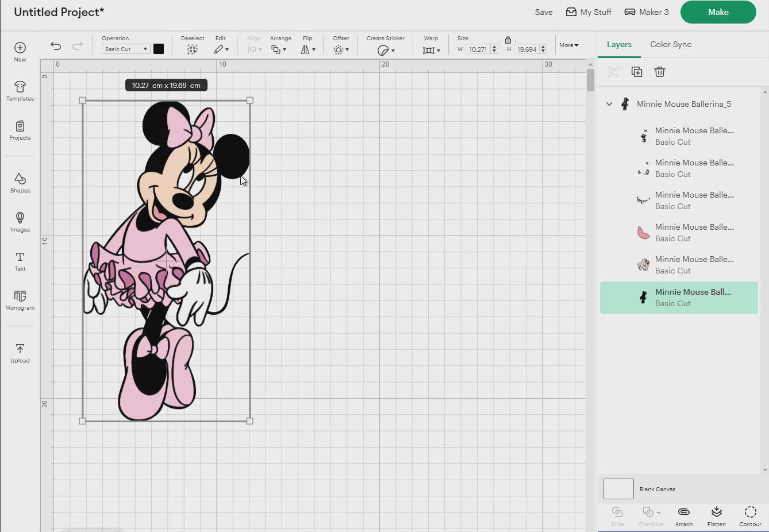
Task: Select the Text tool
Action: click(x=20, y=261)
